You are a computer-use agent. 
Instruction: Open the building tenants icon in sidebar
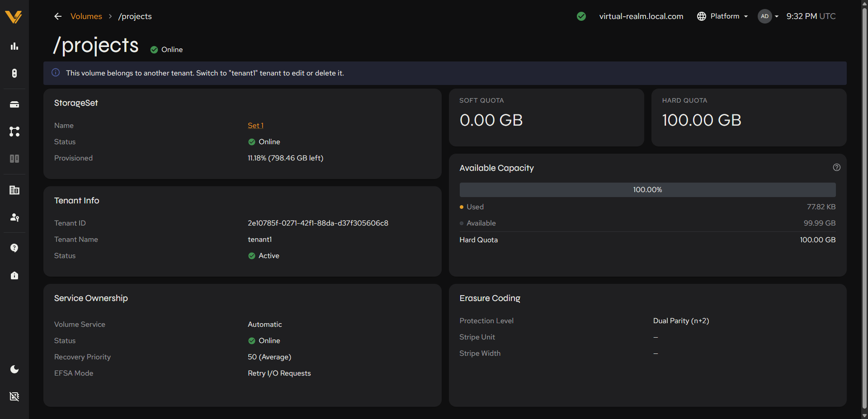[x=14, y=190]
